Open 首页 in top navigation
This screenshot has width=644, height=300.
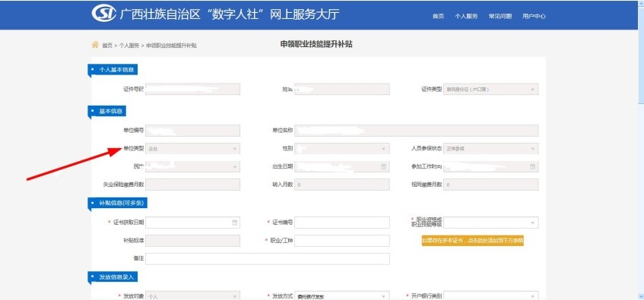[x=438, y=17]
